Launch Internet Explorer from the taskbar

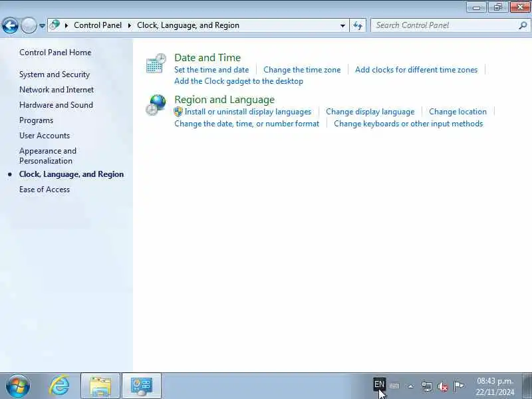(x=60, y=386)
